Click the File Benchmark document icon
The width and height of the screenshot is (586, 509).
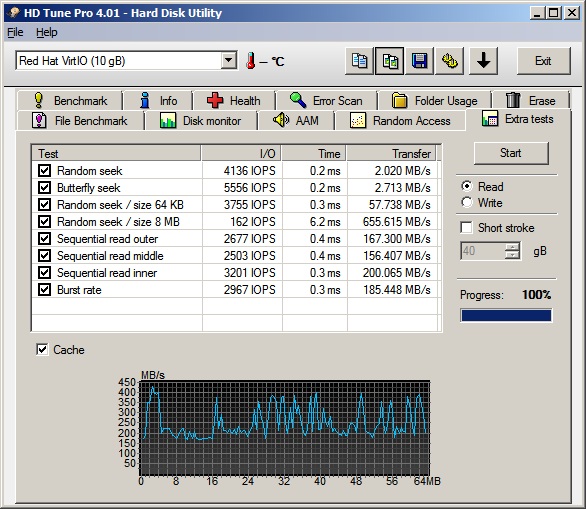click(x=39, y=120)
